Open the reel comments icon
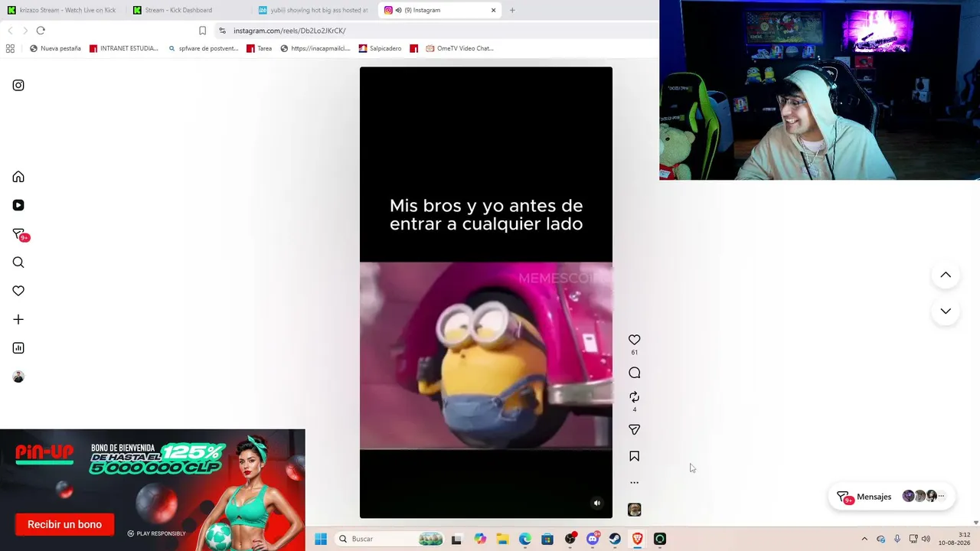The width and height of the screenshot is (980, 551). point(635,373)
